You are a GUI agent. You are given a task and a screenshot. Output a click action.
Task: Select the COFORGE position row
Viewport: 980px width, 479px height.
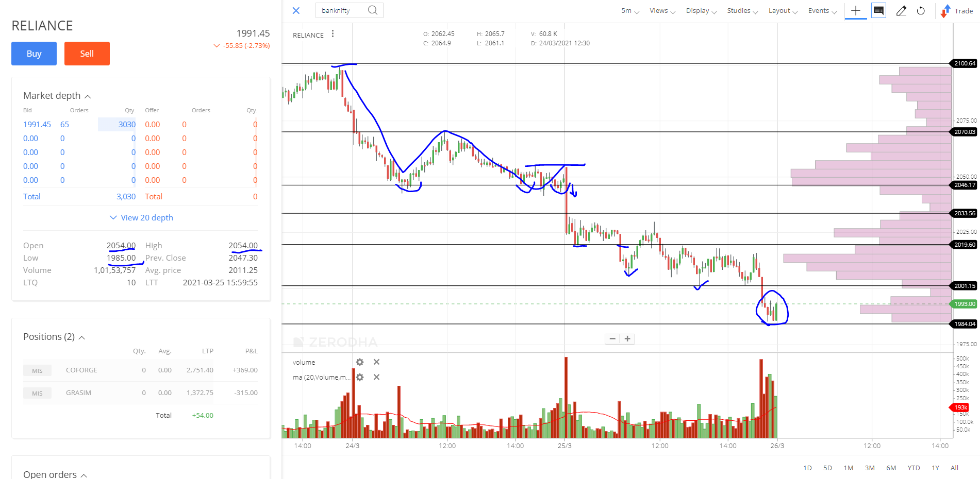pyautogui.click(x=140, y=370)
